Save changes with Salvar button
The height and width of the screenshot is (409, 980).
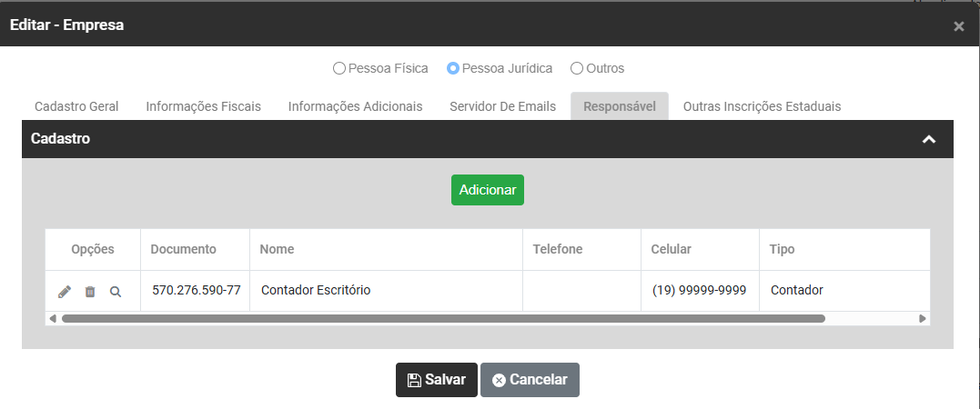click(437, 380)
